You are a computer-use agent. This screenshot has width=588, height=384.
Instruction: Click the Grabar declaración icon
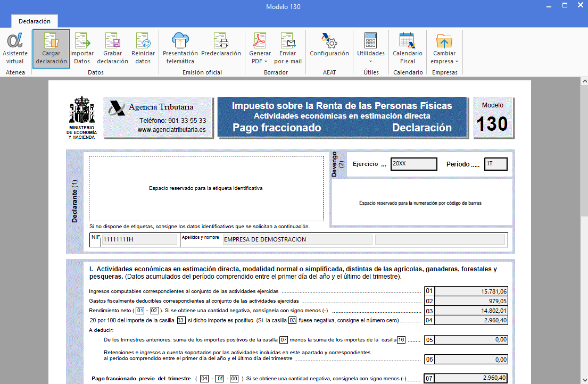click(112, 48)
